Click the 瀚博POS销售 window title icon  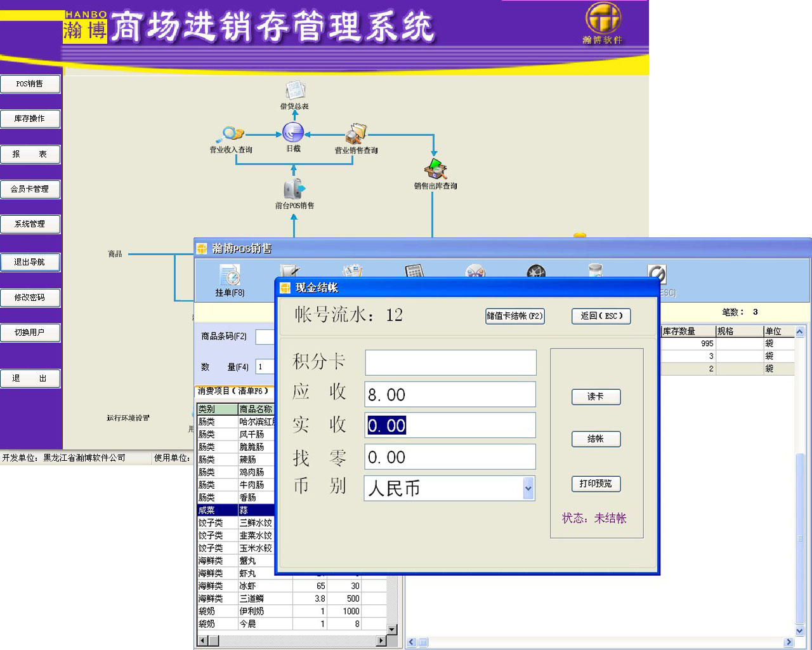(202, 248)
